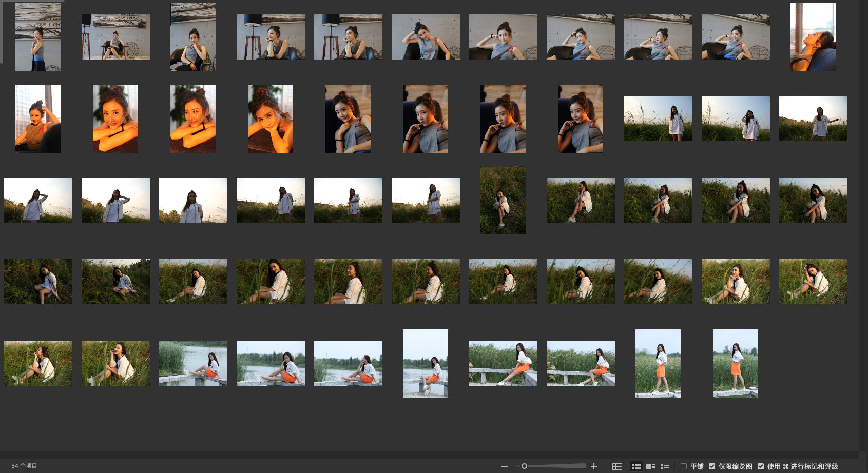Click the lock thumbnail grid icon

(617, 466)
